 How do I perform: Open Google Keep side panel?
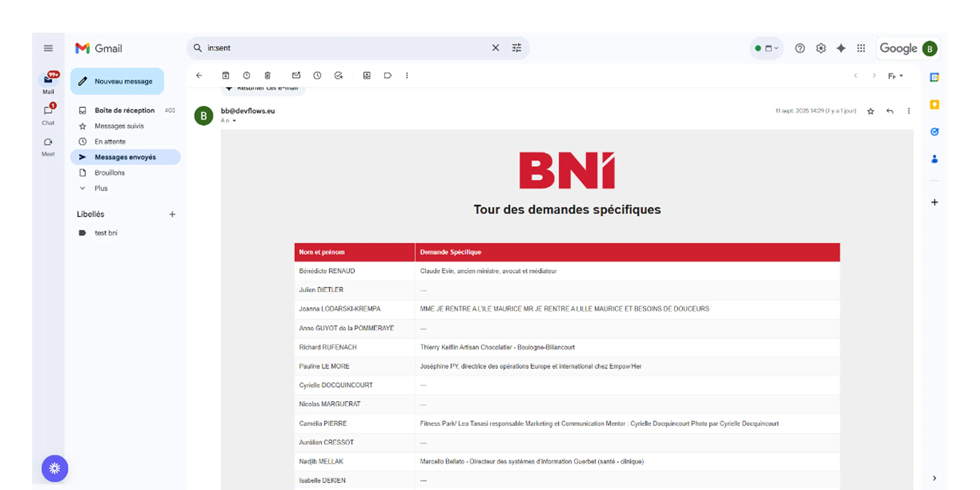click(x=935, y=105)
